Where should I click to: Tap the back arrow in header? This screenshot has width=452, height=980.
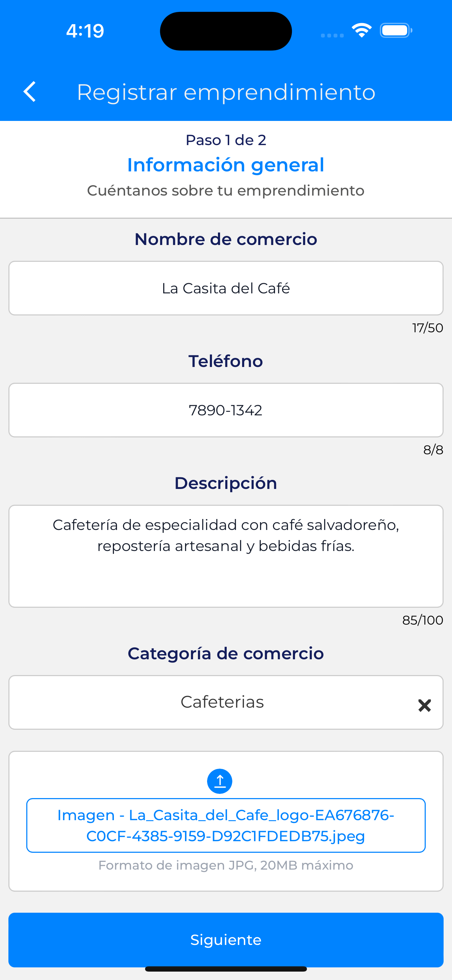(x=30, y=92)
